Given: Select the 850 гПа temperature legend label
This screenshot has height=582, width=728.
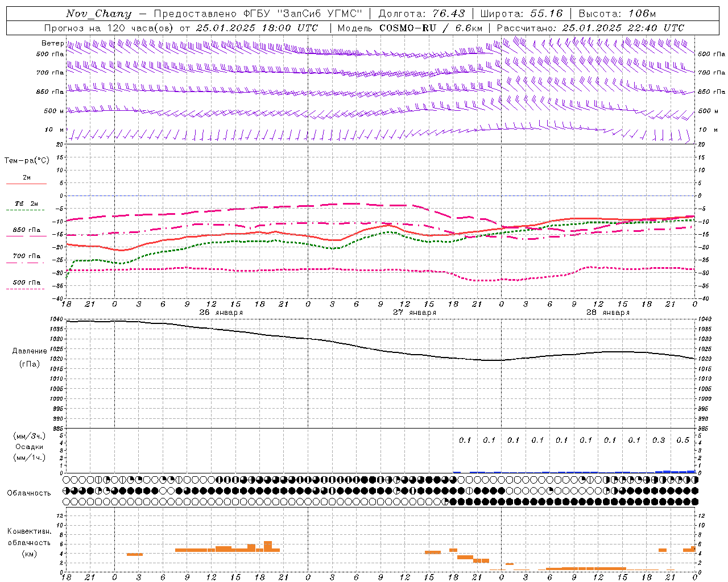Looking at the screenshot, I should 26,230.
